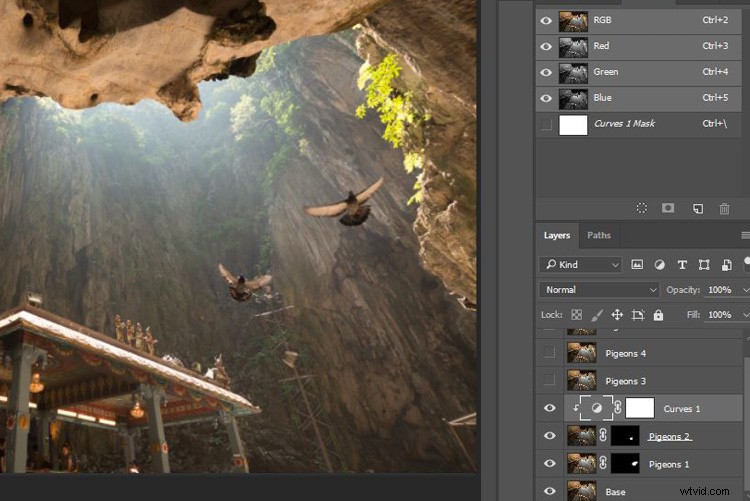Screen dimensions: 750x501
Task: Select the Blue channel thumbnail
Action: [573, 99]
